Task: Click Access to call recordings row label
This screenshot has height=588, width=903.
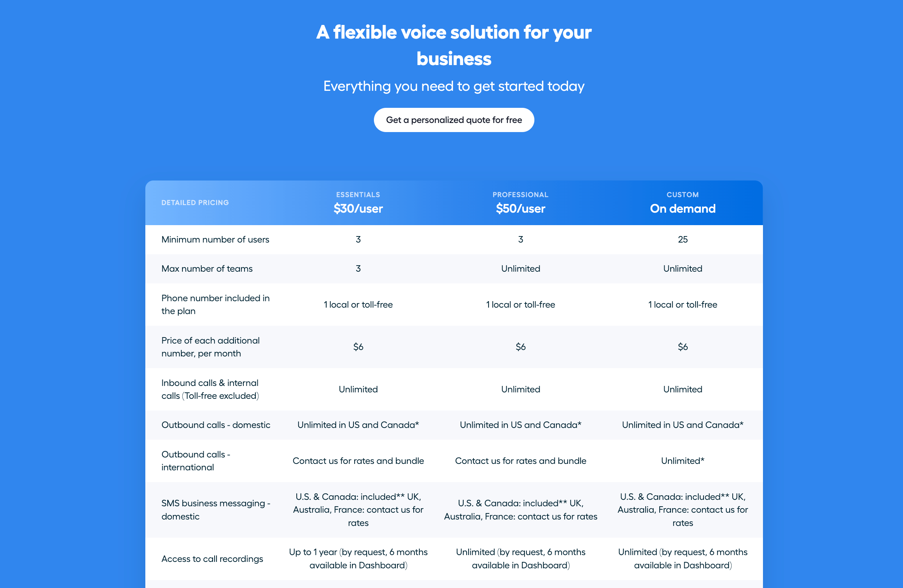Action: 212,558
